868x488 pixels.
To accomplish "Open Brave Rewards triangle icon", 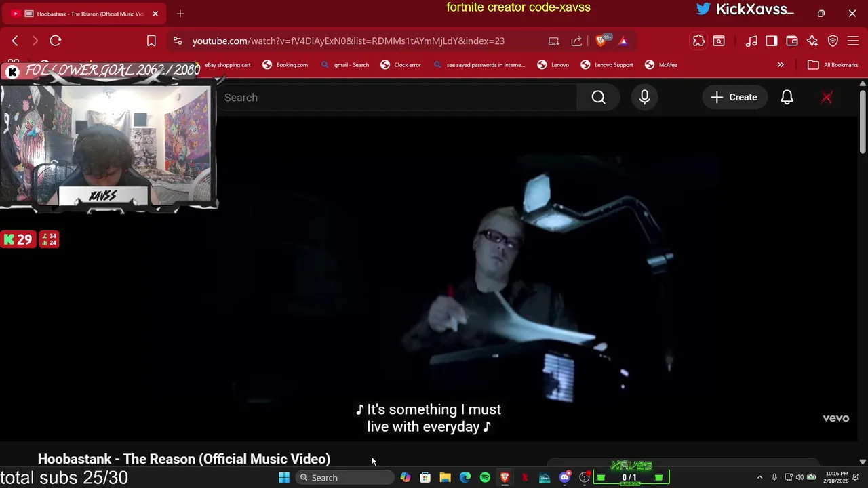I will click(x=623, y=41).
